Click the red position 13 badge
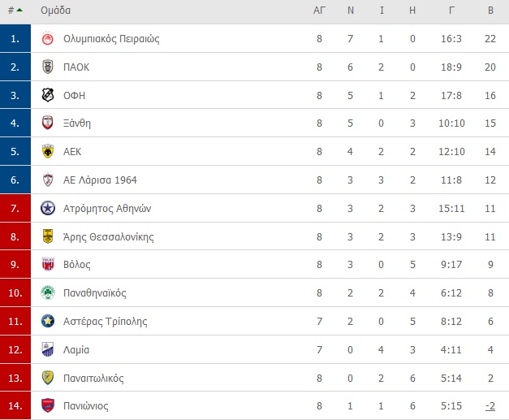509x420 pixels. click(15, 378)
